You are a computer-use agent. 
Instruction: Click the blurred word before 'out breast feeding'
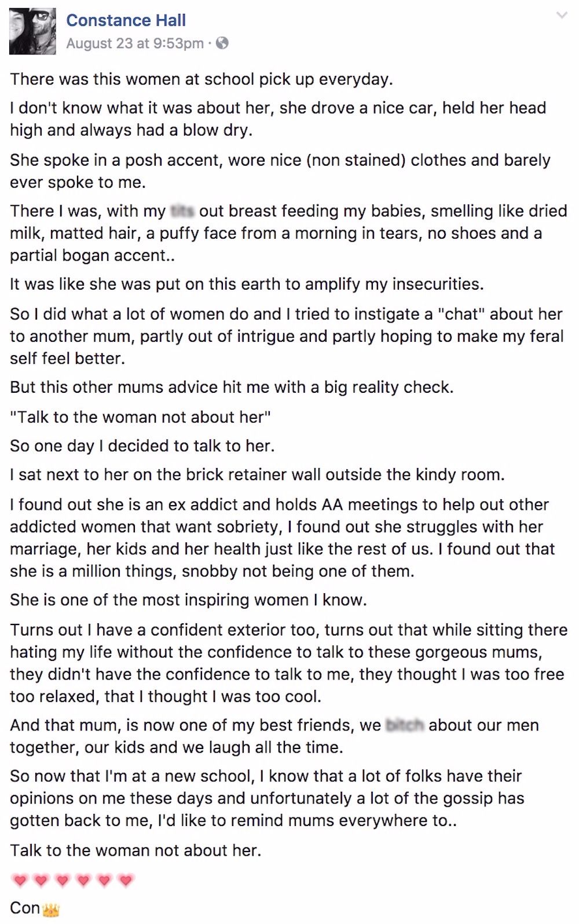[x=182, y=211]
